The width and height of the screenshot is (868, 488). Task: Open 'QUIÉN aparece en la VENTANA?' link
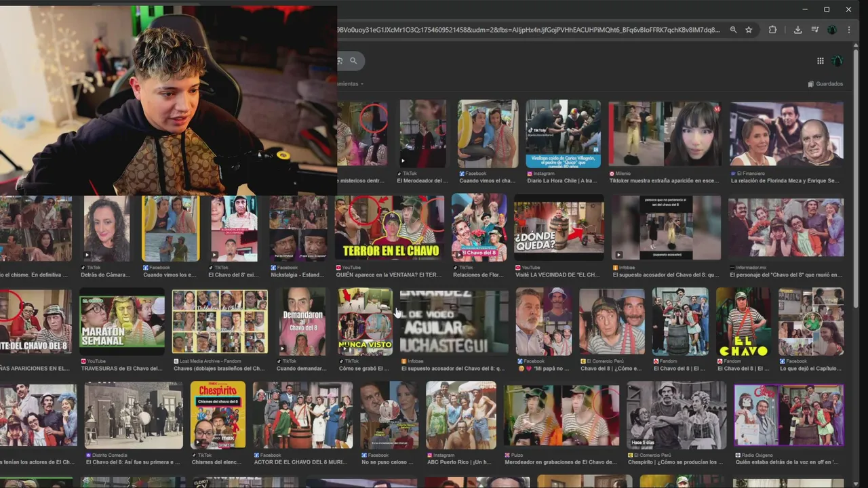(389, 275)
